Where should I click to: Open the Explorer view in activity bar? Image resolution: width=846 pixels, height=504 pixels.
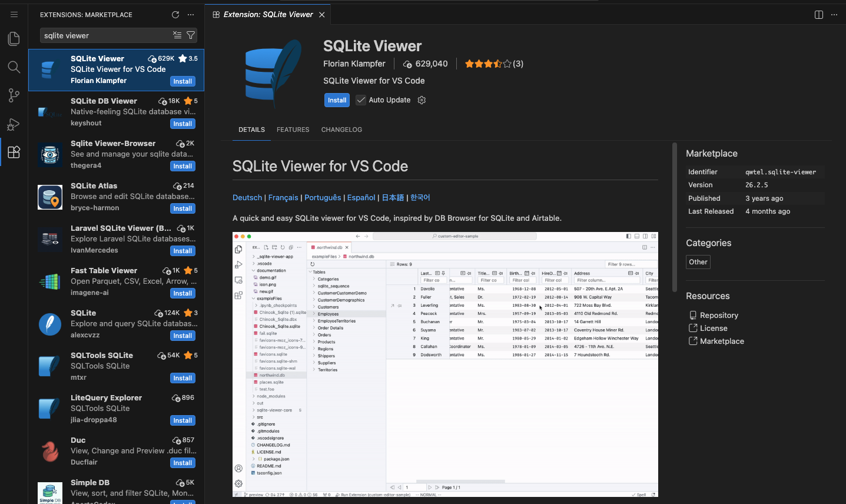[14, 39]
